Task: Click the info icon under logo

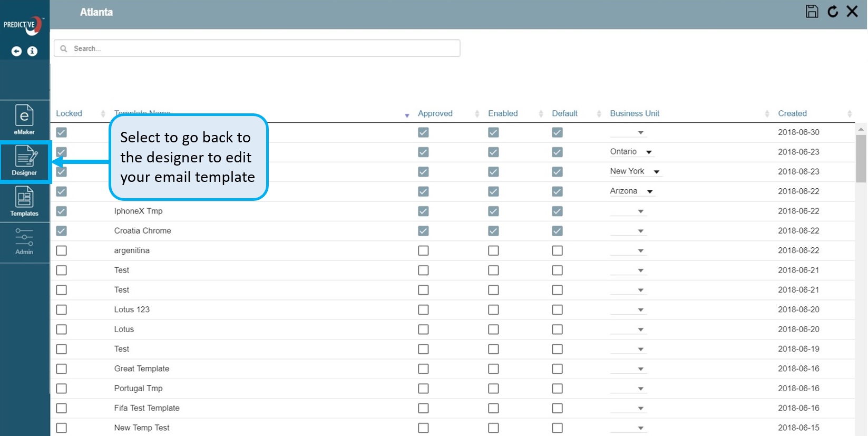Action: tap(33, 51)
